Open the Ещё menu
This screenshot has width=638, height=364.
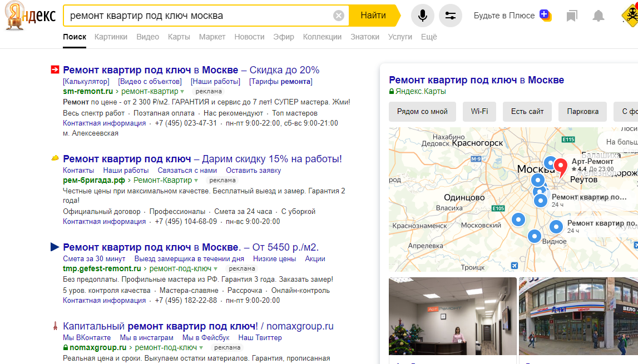coord(429,37)
